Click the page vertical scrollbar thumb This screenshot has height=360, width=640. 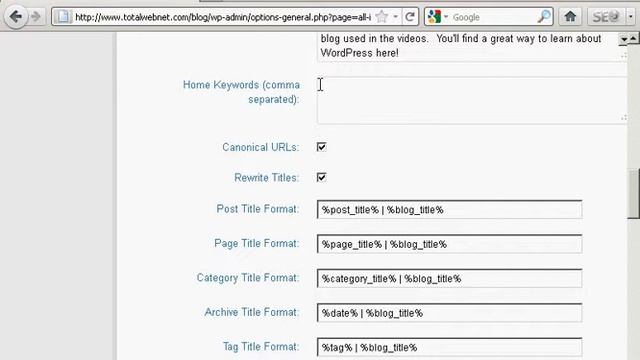(633, 193)
